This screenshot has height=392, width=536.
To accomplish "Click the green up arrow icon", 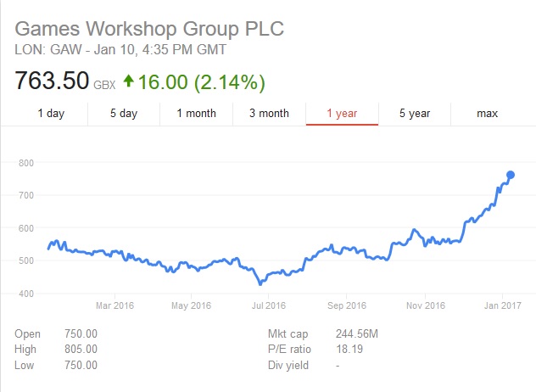I will click(x=129, y=81).
